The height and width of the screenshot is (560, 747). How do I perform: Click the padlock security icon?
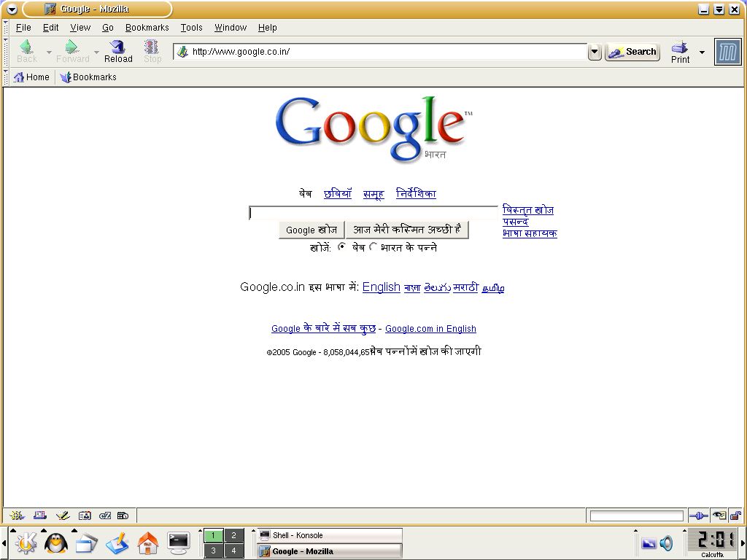click(x=735, y=516)
